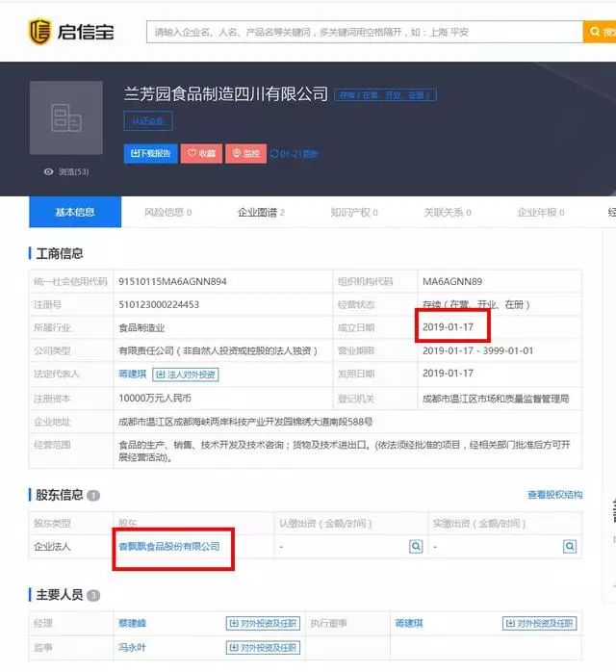This screenshot has height=672, width=616.
Task: Click registration number 510123000224453
Action: point(159,305)
